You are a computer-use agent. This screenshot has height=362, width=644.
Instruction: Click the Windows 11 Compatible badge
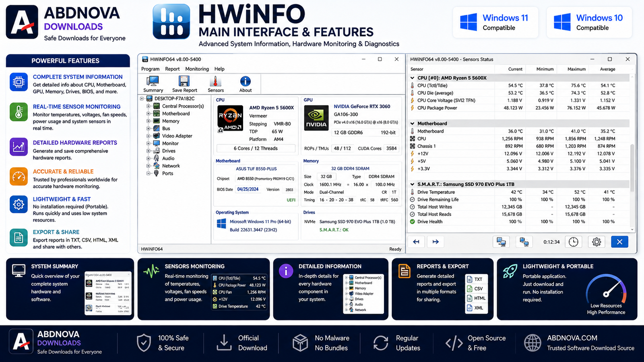495,23
